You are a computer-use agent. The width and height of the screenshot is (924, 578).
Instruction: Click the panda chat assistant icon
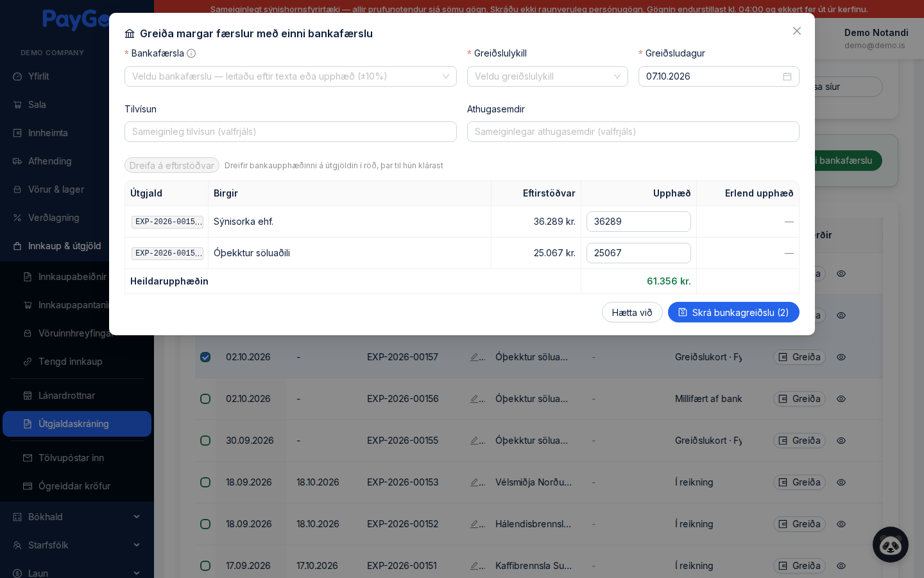[x=891, y=545]
